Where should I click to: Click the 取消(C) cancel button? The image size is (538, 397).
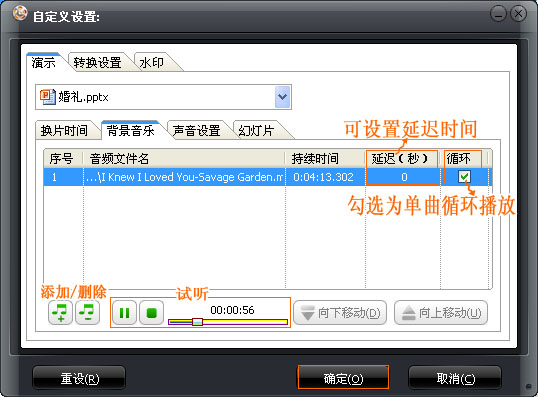(x=455, y=378)
